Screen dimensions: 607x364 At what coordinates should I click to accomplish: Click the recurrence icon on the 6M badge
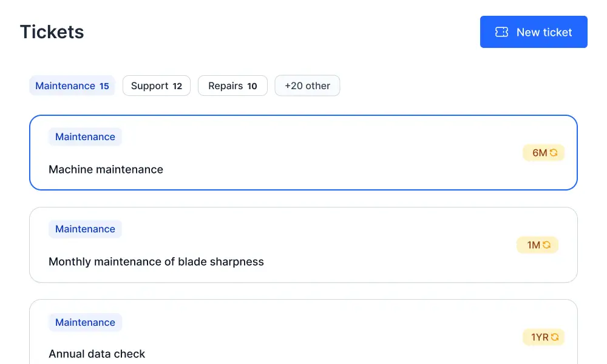[x=554, y=153]
